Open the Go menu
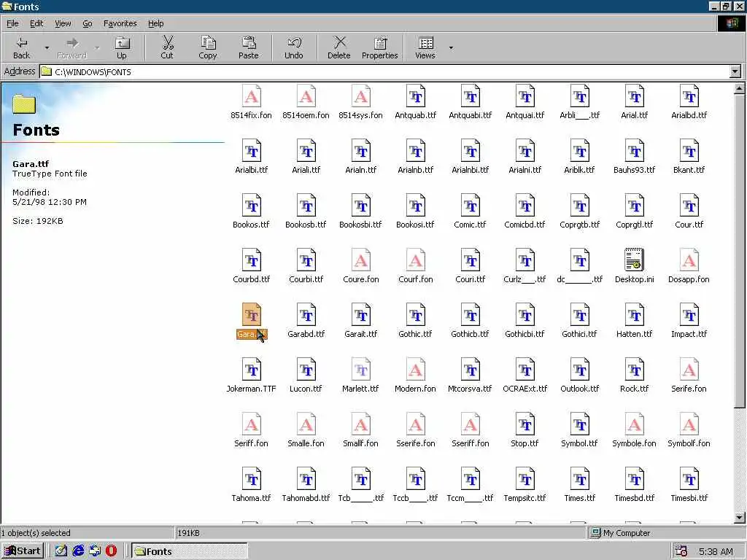747x560 pixels. tap(88, 23)
